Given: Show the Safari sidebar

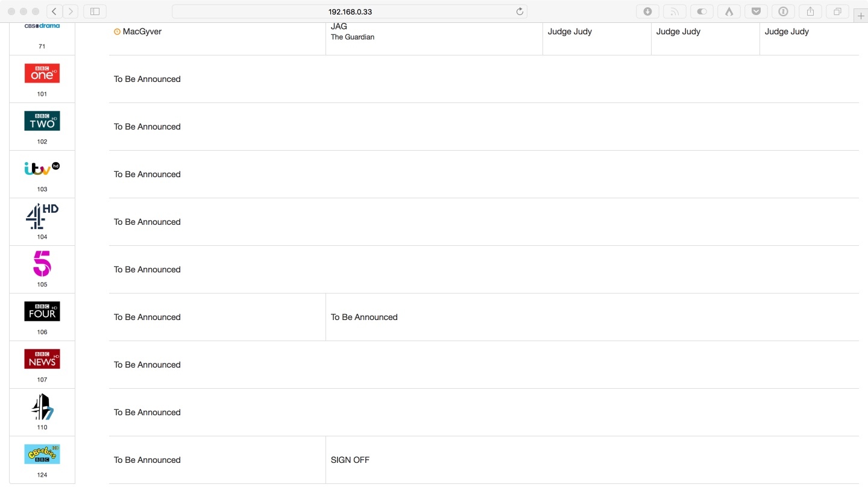Looking at the screenshot, I should point(95,11).
